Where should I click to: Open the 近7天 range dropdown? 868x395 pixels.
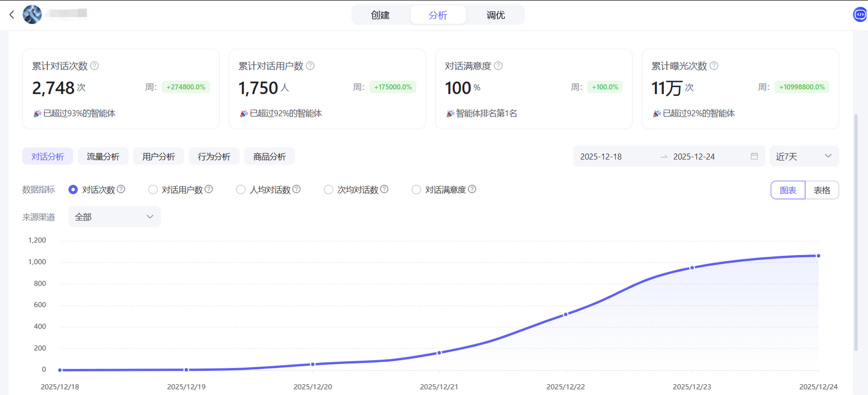(x=804, y=156)
